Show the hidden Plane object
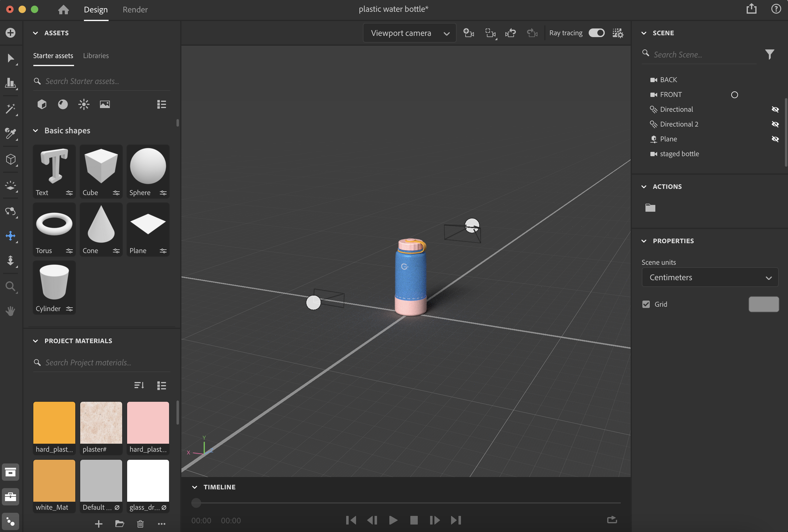This screenshot has height=532, width=788. (x=775, y=139)
